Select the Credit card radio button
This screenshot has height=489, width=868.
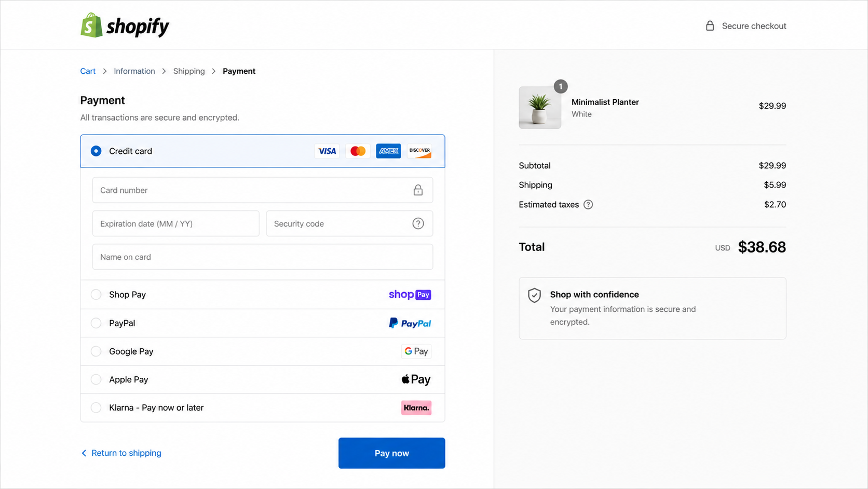click(96, 151)
